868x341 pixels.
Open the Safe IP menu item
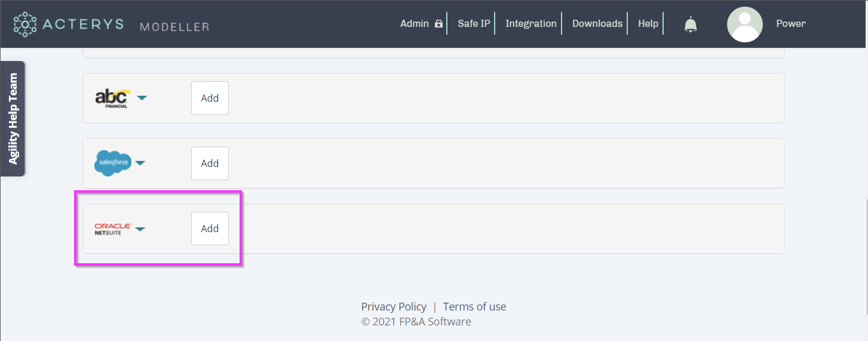[x=474, y=24]
